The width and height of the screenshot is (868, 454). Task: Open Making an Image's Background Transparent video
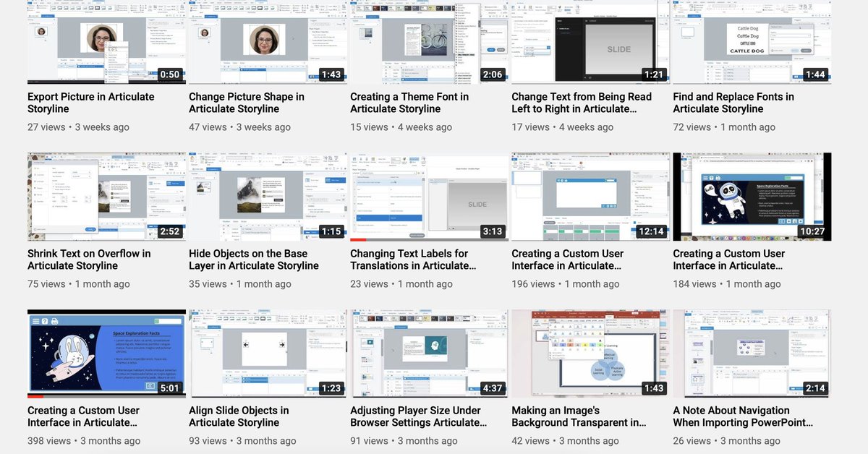pyautogui.click(x=590, y=353)
